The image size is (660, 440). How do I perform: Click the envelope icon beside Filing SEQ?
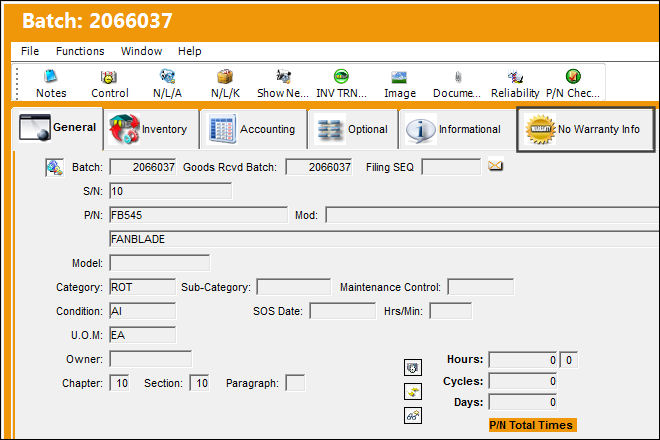tap(495, 166)
